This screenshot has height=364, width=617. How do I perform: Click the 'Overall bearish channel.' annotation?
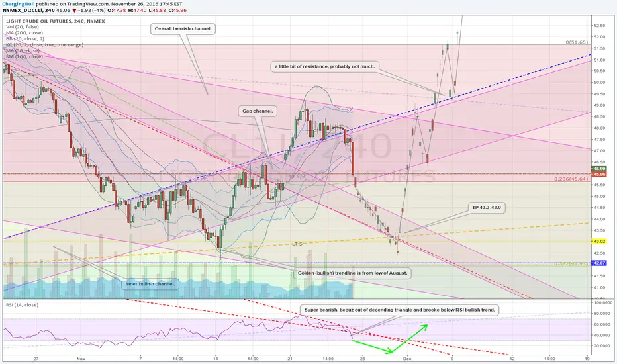pos(183,28)
